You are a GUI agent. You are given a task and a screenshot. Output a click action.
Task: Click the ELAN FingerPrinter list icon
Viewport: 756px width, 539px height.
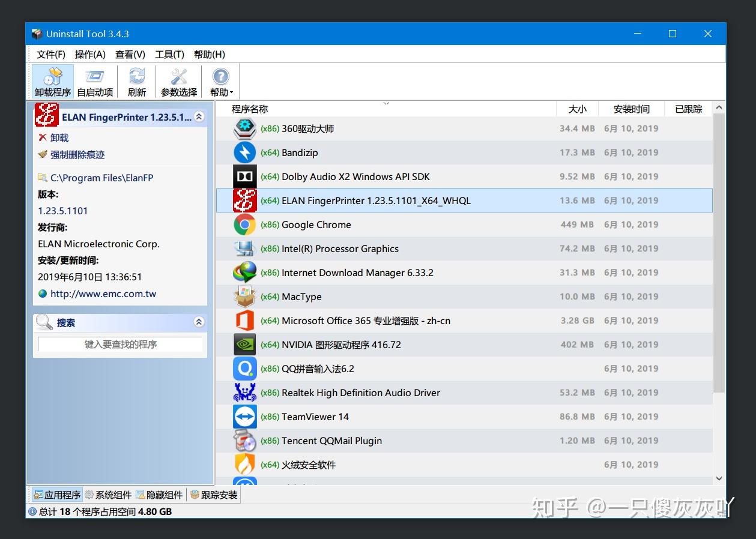click(244, 200)
